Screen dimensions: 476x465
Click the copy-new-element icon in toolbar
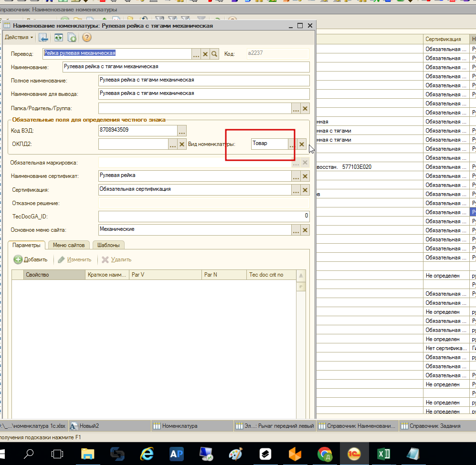(72, 37)
